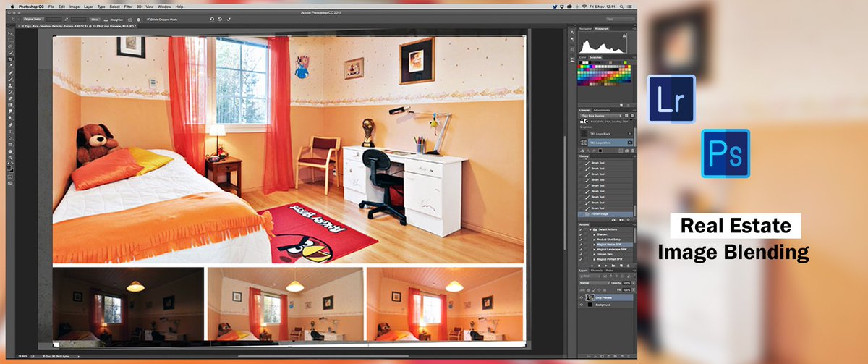Swap crop width and height values

tap(67, 20)
